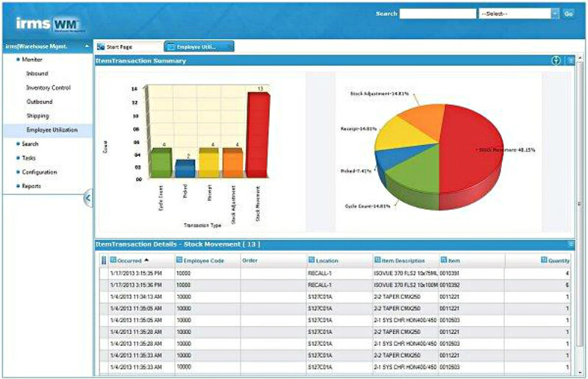The width and height of the screenshot is (588, 379).
Task: Open Inventory Control in sidebar
Action: tap(48, 88)
